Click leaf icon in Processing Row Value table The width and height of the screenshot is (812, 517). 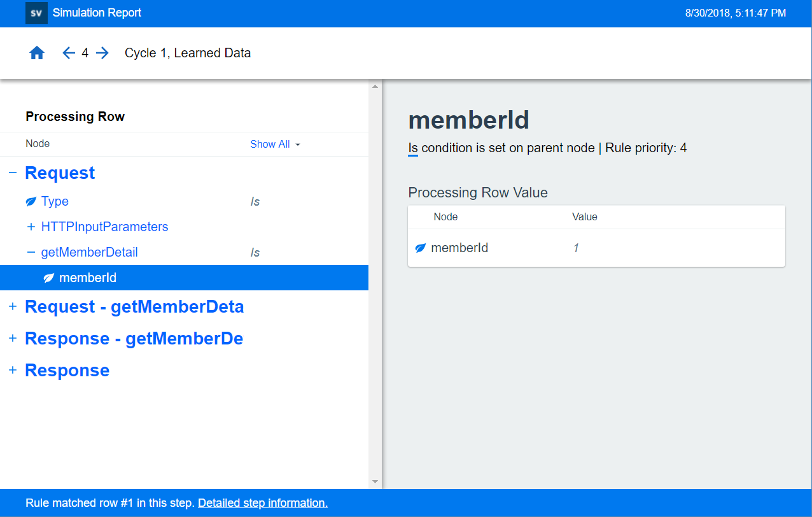(420, 248)
